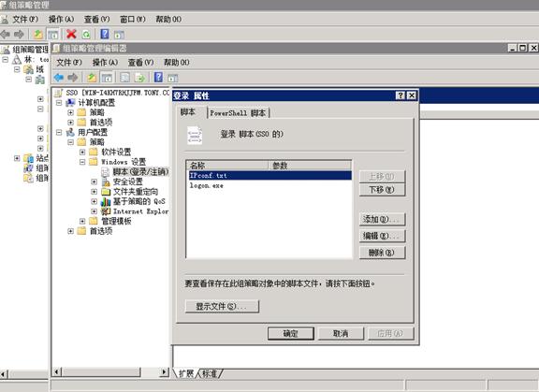Switch to the 标准 view tab at the bottom
The height and width of the screenshot is (392, 539).
210,373
